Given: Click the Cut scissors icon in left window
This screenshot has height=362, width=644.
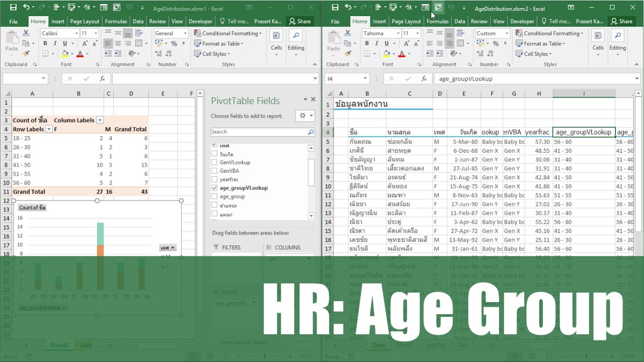Looking at the screenshot, I should [x=26, y=33].
